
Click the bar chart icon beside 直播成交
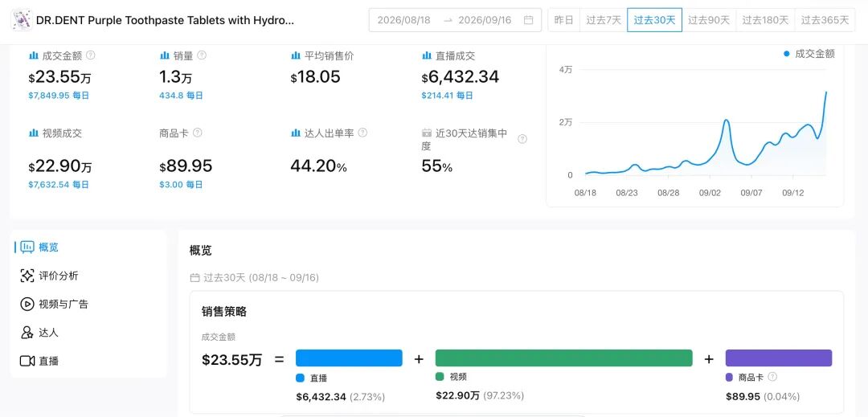(426, 55)
